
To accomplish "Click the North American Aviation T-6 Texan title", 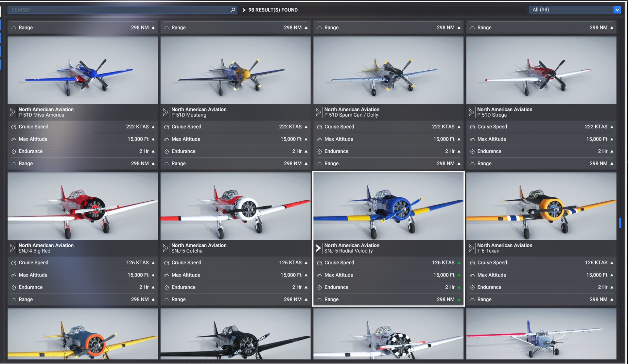I will point(505,248).
